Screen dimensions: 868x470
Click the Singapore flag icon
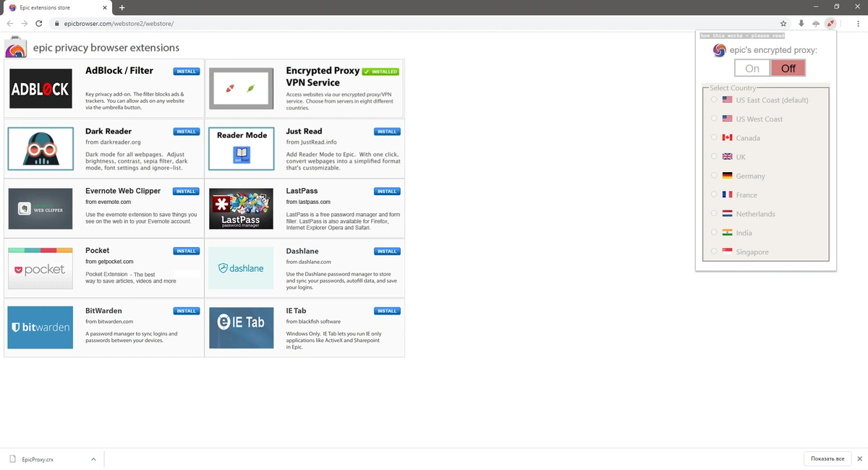(x=728, y=252)
